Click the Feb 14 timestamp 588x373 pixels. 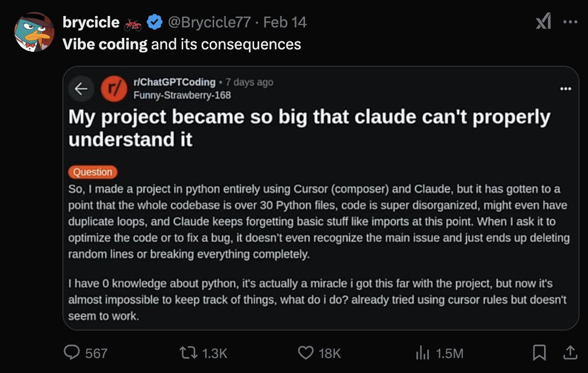click(285, 22)
